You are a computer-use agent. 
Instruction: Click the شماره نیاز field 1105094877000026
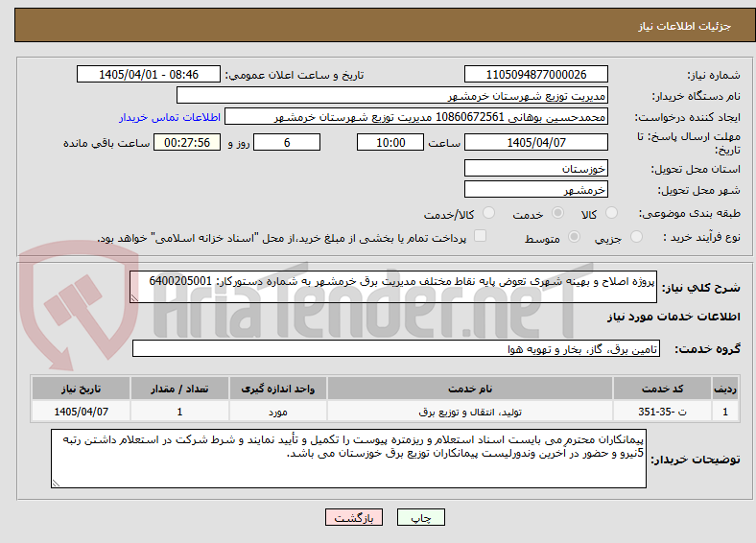(536, 74)
